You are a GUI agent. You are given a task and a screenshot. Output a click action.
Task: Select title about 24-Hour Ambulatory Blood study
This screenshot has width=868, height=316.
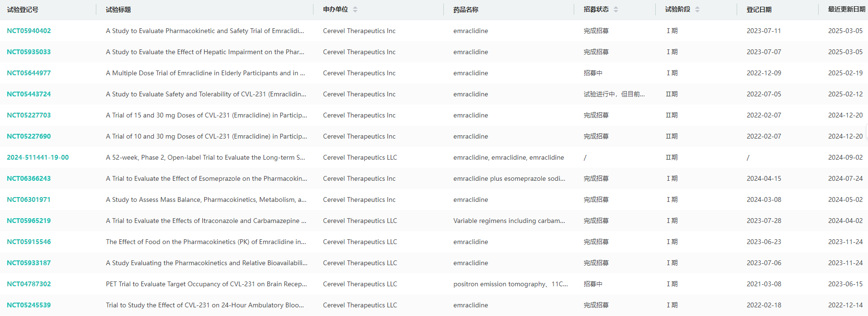pyautogui.click(x=205, y=305)
